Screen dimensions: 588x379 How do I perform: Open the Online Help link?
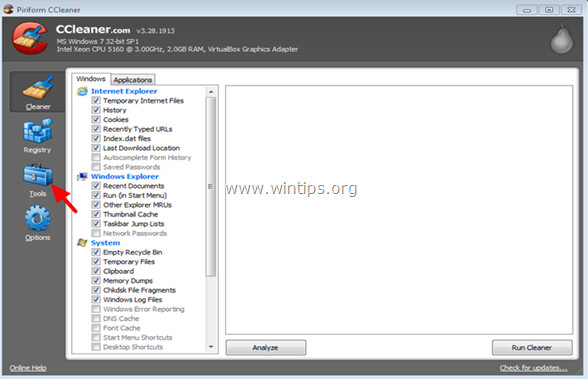[x=28, y=368]
